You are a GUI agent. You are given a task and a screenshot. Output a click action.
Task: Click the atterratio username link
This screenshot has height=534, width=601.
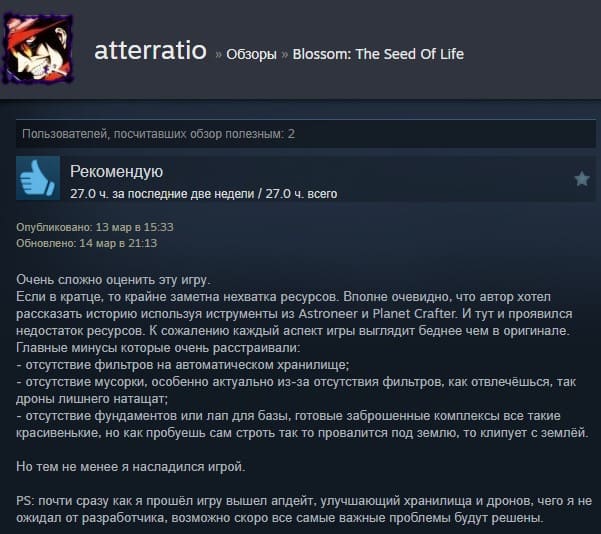pyautogui.click(x=150, y=50)
